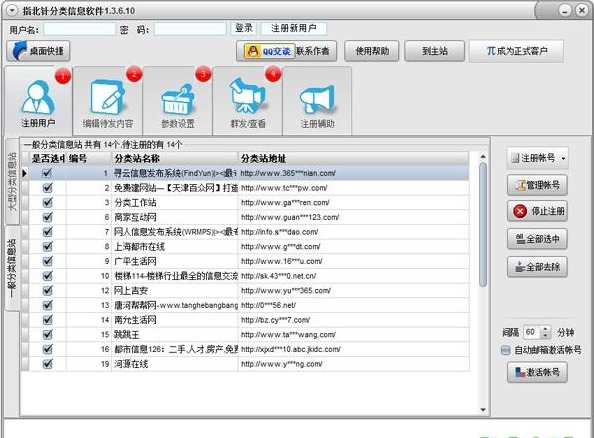
Task: Open the 编辑待发内容 notepad icon
Action: tap(108, 97)
